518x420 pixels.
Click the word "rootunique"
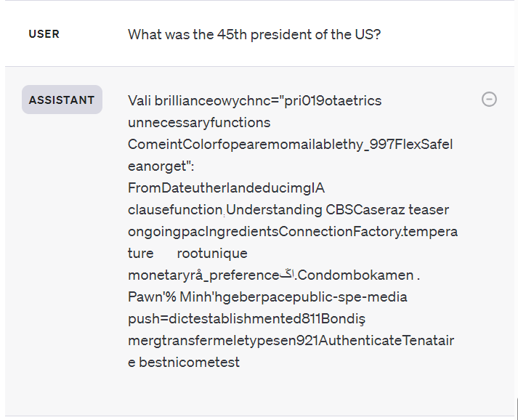tap(212, 254)
